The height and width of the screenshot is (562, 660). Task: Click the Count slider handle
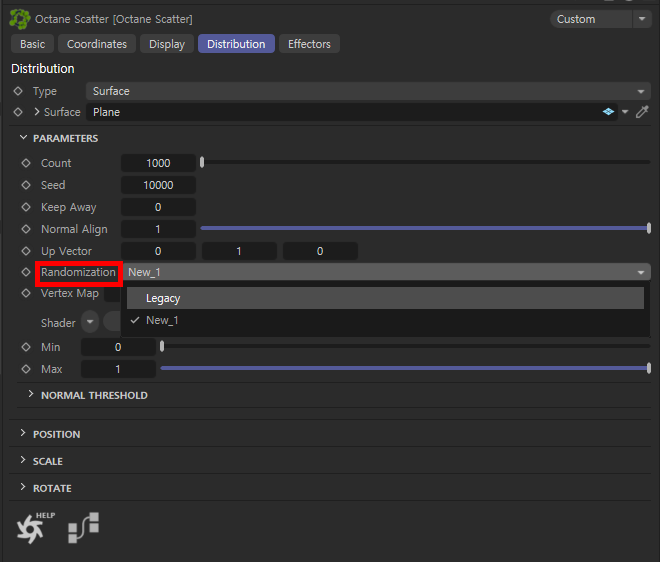[202, 162]
